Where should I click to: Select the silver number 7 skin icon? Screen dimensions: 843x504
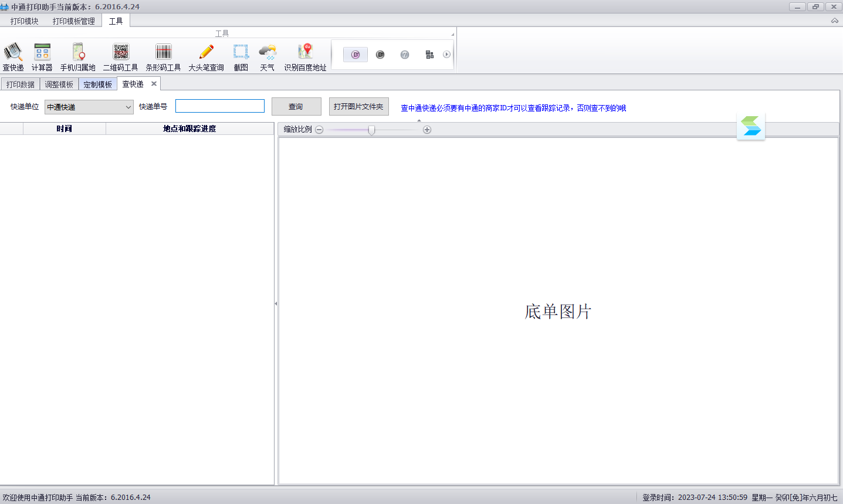tap(405, 55)
